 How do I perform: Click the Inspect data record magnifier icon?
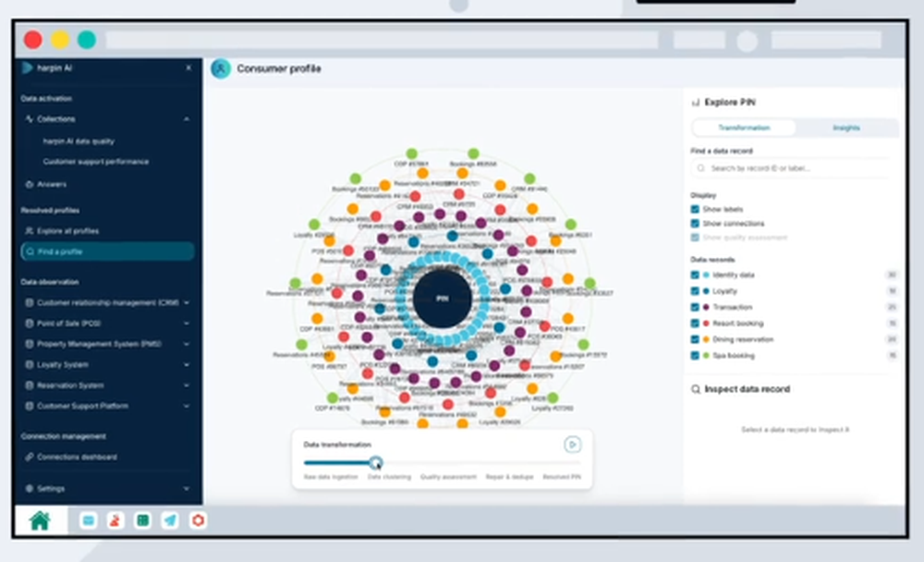(696, 389)
